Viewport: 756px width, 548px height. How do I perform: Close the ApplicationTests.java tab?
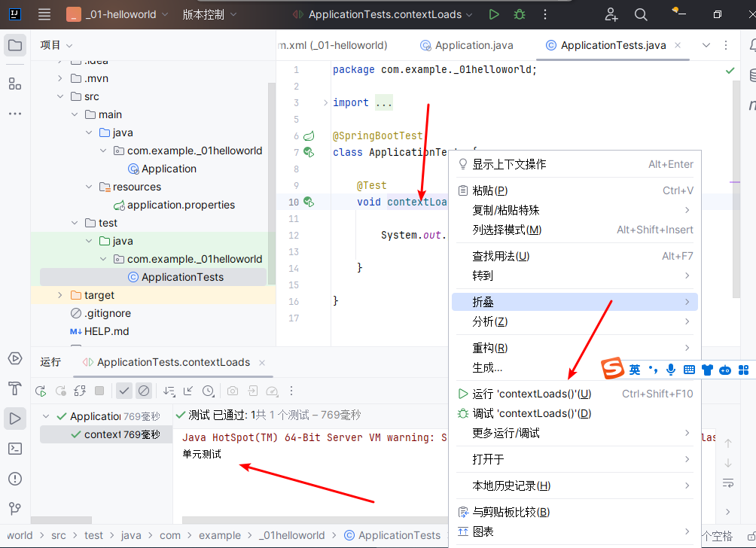[x=678, y=45]
